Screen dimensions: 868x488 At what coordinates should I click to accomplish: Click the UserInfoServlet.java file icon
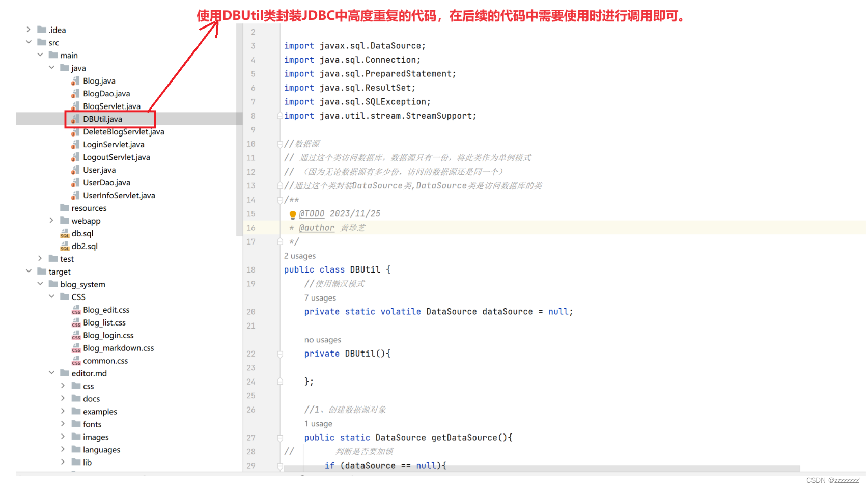click(75, 196)
